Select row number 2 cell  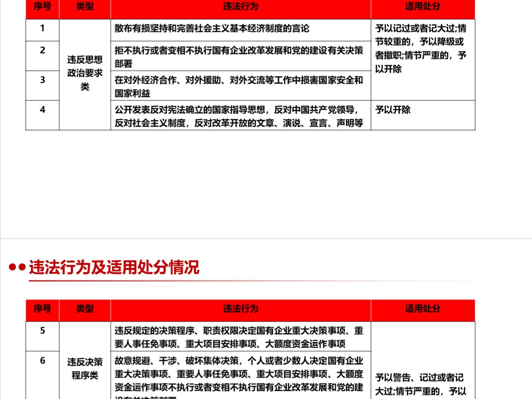point(43,56)
